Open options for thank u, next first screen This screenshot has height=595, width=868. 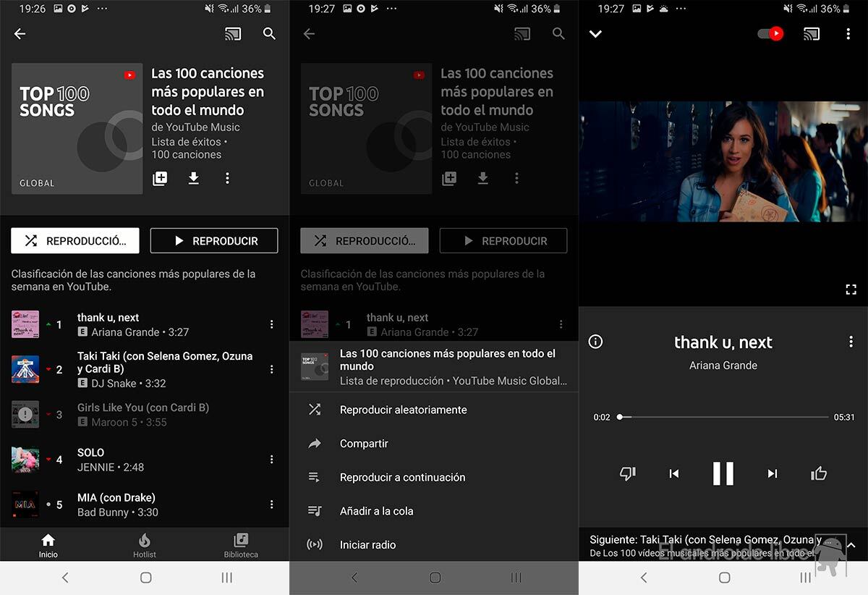point(272,325)
